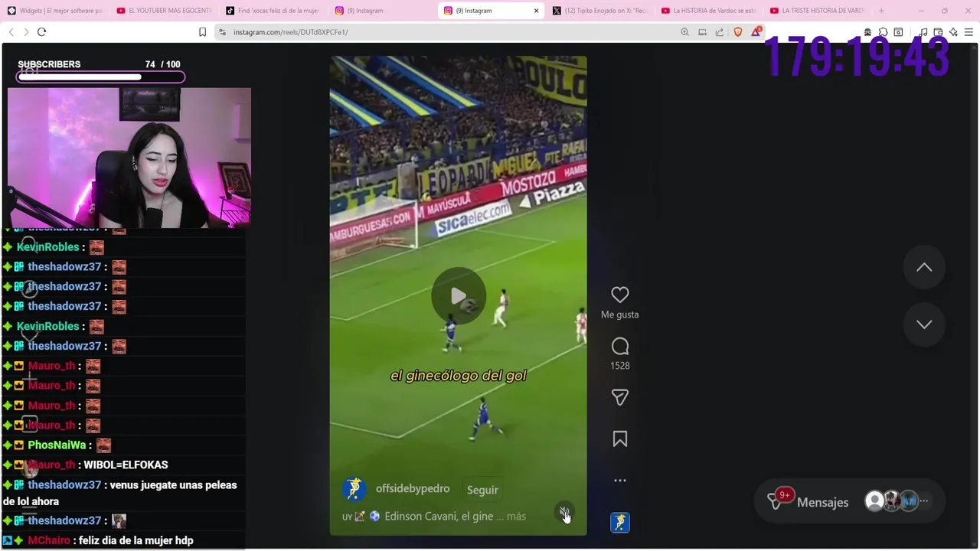980x551 pixels.
Task: Switch to 'Tipito Enojado on X' tab
Action: coord(599,11)
